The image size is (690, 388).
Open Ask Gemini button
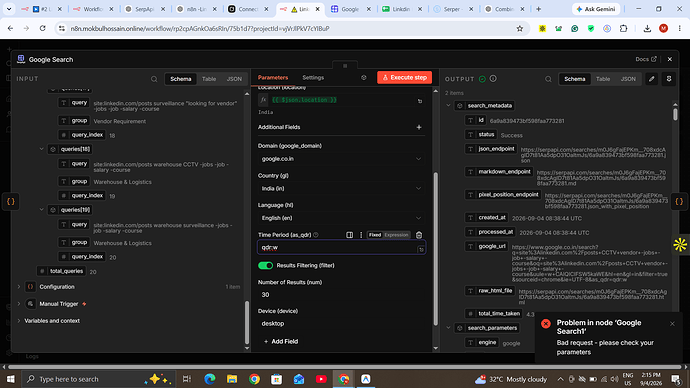coord(596,9)
